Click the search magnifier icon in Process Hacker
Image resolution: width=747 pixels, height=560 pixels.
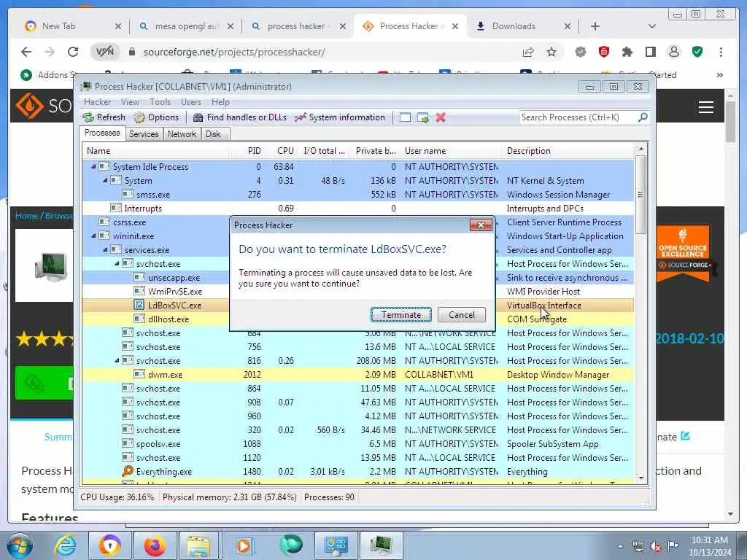point(643,117)
